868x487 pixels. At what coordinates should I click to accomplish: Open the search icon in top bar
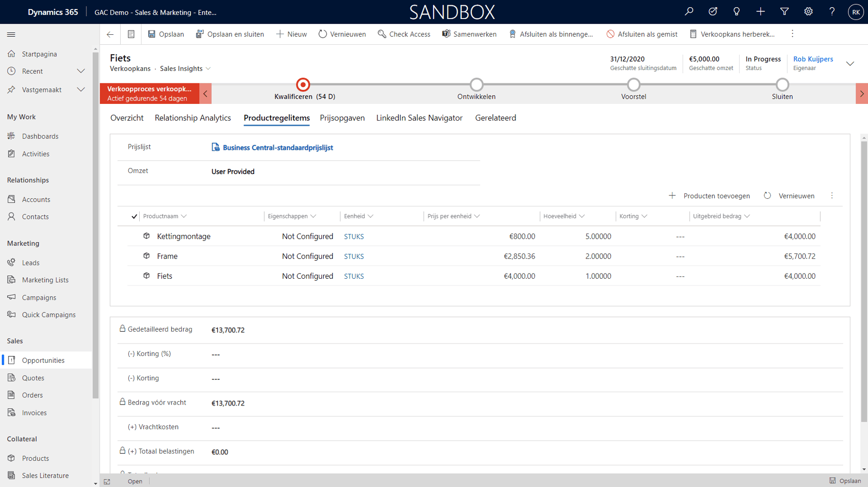coord(689,12)
